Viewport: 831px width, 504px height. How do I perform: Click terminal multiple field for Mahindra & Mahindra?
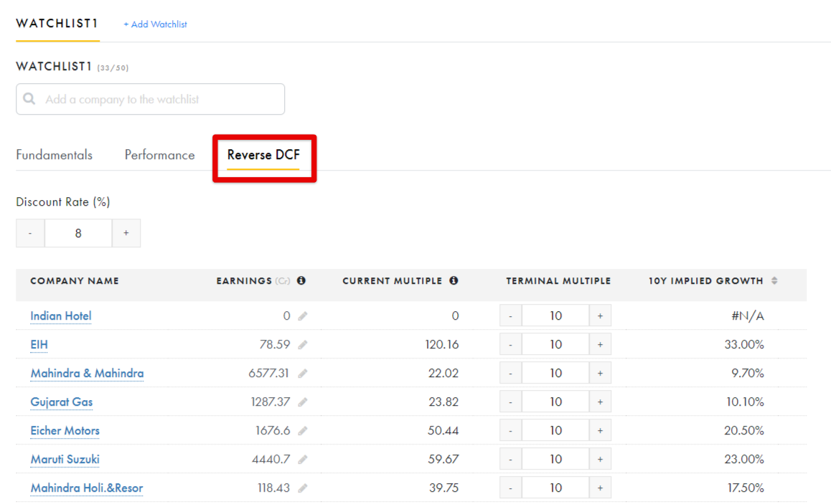click(x=555, y=374)
